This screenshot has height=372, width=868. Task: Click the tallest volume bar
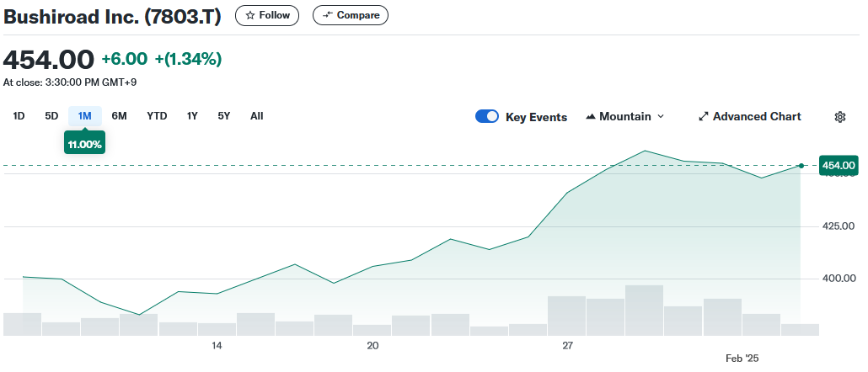tap(644, 310)
